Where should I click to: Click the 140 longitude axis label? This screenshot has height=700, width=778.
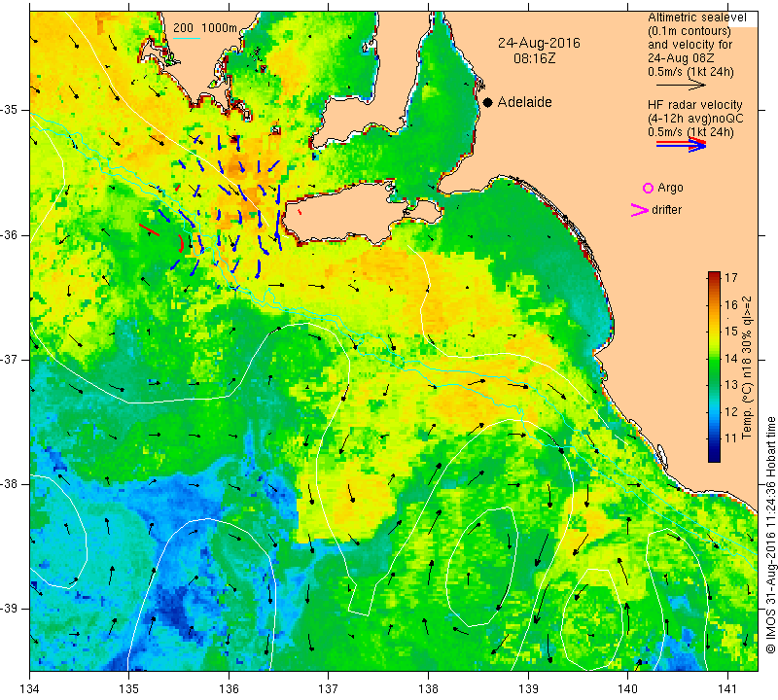pyautogui.click(x=627, y=689)
